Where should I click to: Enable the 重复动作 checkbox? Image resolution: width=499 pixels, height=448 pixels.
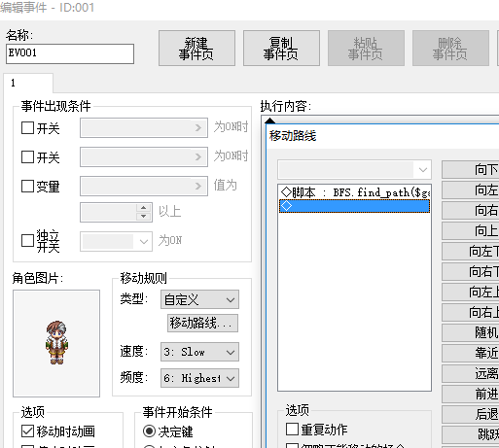(292, 430)
